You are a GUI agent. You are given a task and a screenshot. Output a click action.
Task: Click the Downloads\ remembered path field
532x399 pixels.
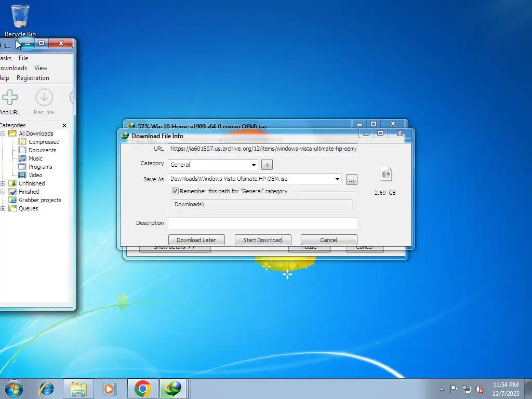click(x=262, y=204)
